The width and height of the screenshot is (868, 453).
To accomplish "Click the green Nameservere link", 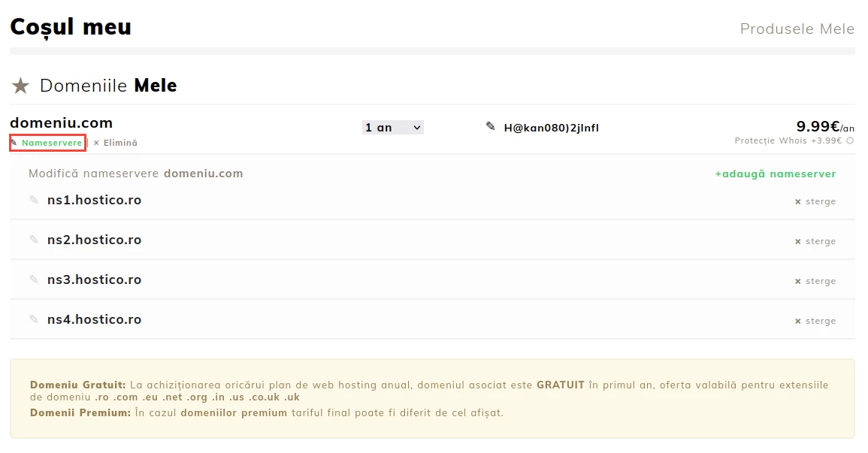I will [x=52, y=143].
